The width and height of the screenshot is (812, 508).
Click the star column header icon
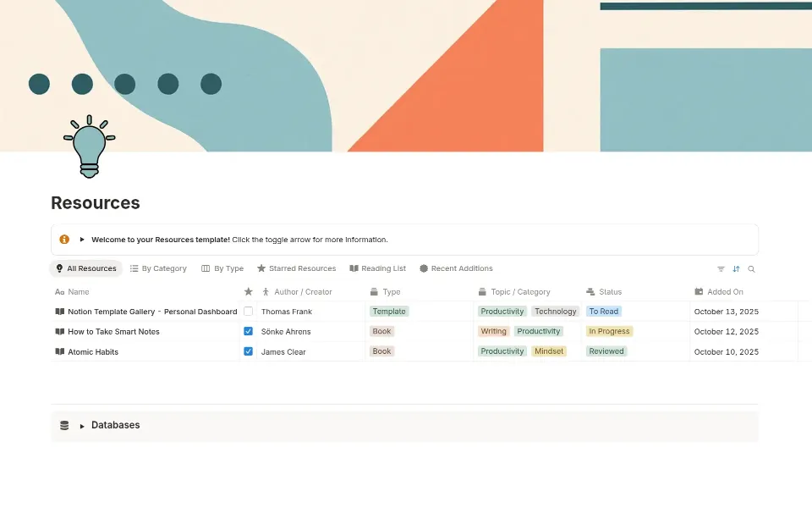point(248,292)
